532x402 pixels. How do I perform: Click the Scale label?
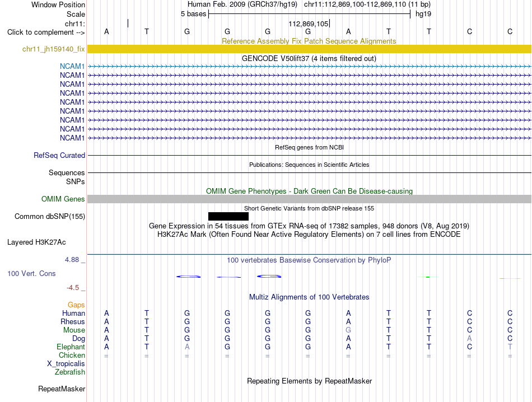[76, 14]
